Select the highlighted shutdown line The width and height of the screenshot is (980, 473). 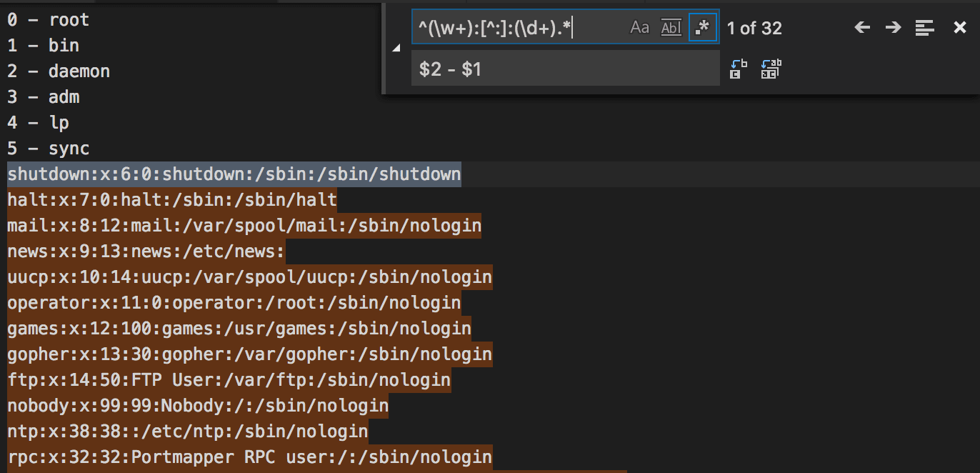pos(232,174)
